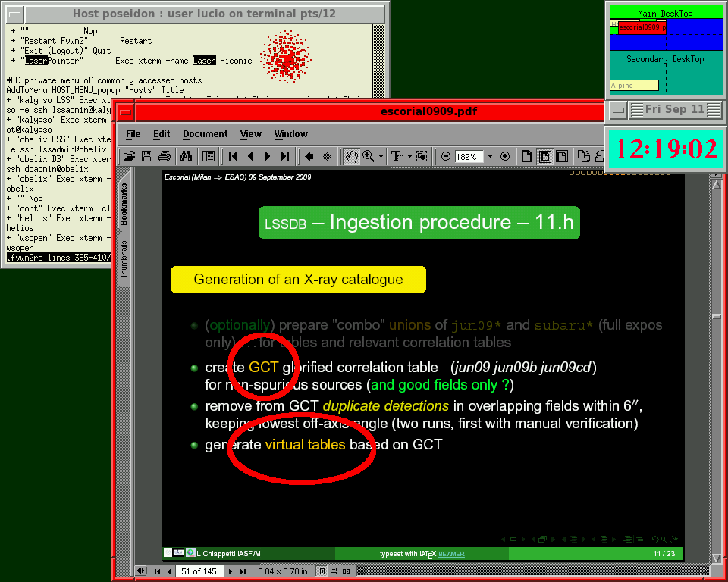Save a copy using the floppy disk icon
The height and width of the screenshot is (582, 728).
click(x=146, y=156)
